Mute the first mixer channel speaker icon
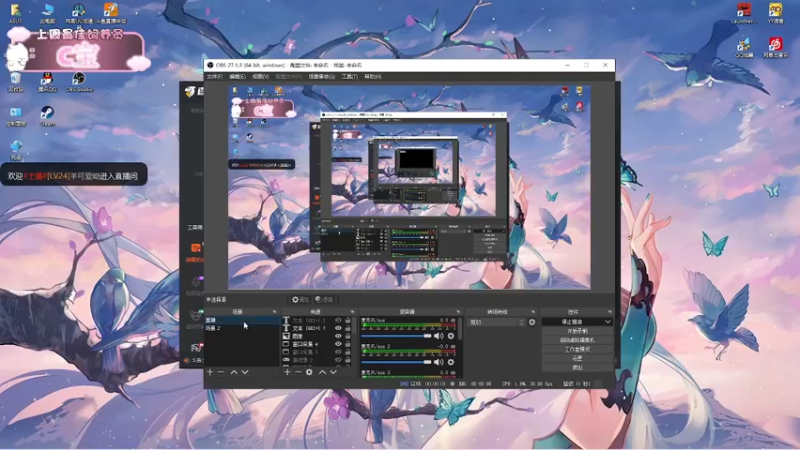Viewport: 800px width, 450px height. pos(438,336)
